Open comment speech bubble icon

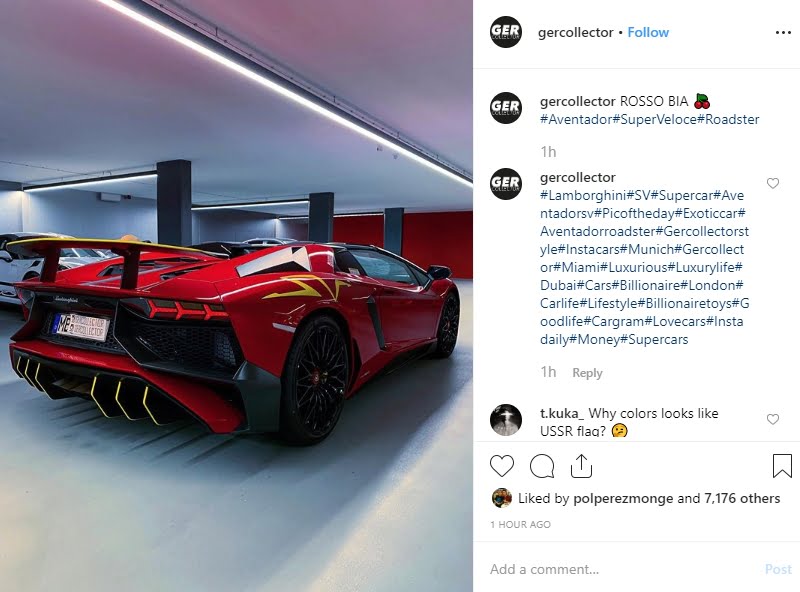click(542, 466)
